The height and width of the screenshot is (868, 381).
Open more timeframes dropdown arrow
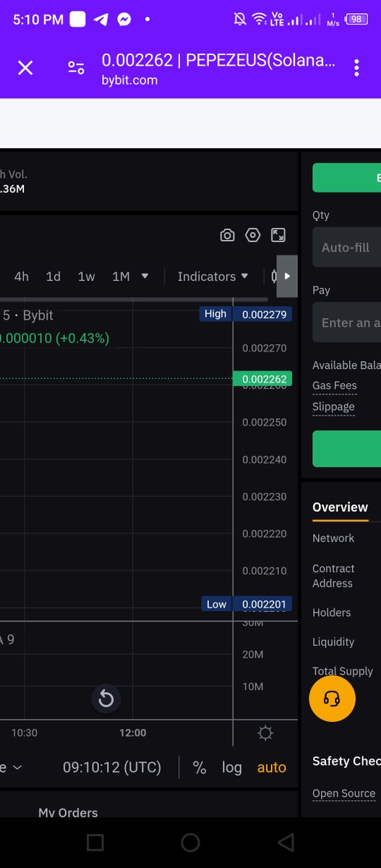[x=145, y=276]
